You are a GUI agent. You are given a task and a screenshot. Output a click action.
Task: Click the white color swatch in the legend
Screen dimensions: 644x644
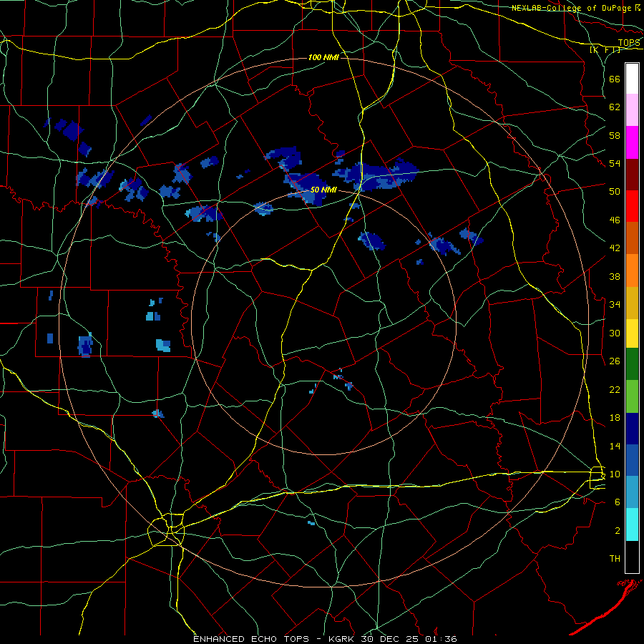tap(632, 79)
